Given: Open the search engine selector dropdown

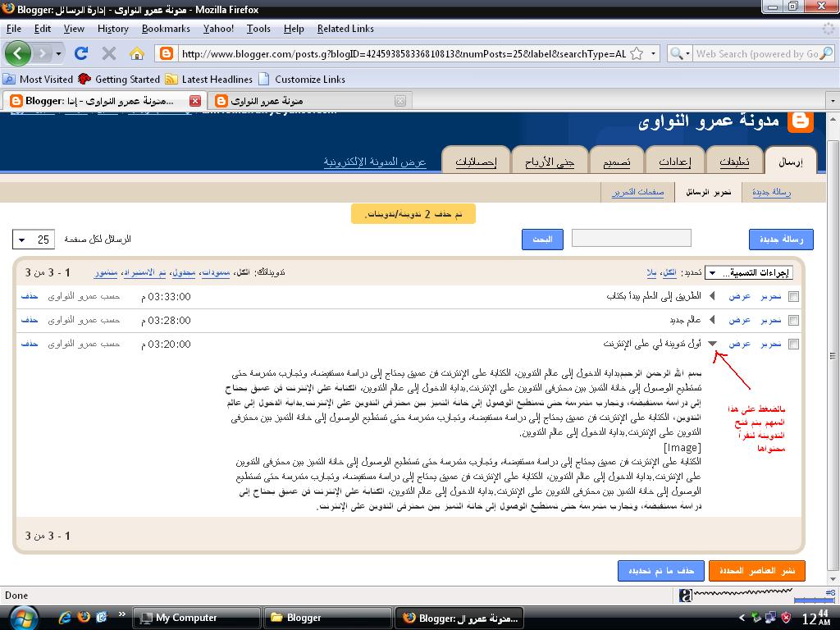Looking at the screenshot, I should point(678,53).
